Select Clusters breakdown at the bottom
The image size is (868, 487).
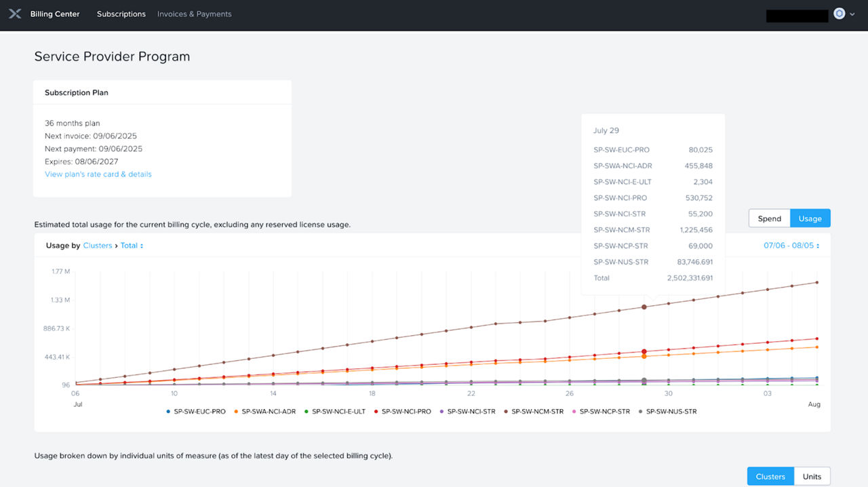pos(770,476)
